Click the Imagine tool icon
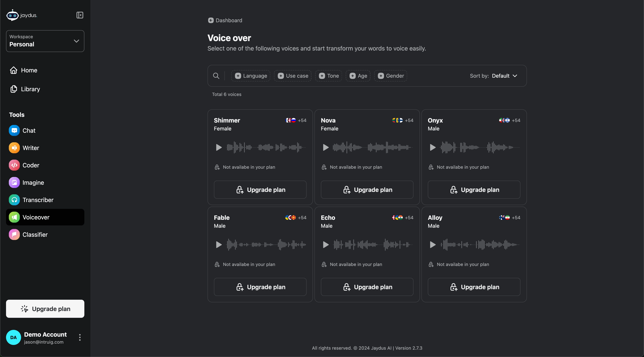This screenshot has width=644, height=357. (14, 182)
